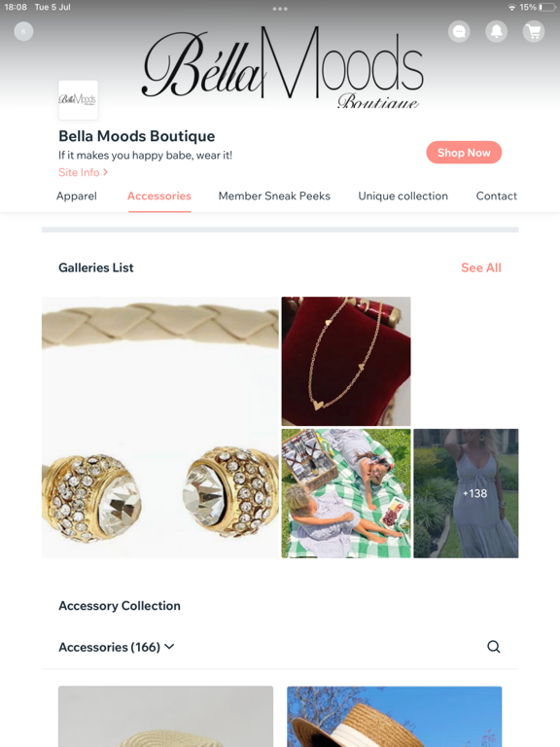Open Site Info chevron link
This screenshot has width=560, height=747.
pos(84,172)
